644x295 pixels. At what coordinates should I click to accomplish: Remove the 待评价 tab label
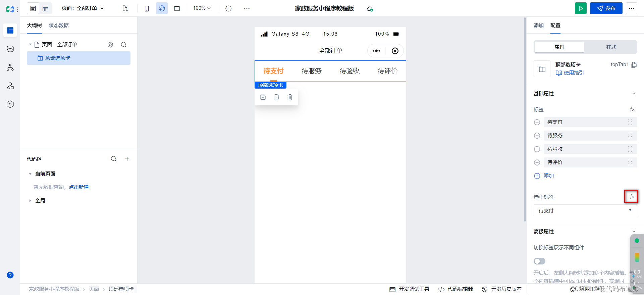[x=537, y=162]
